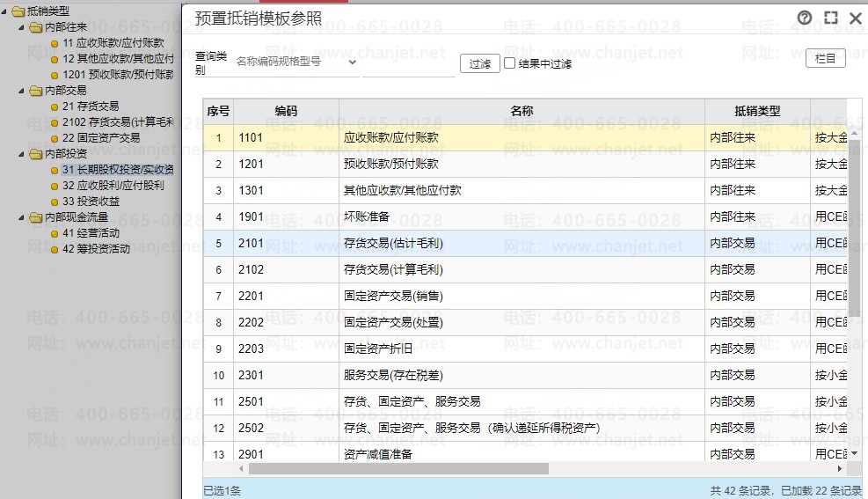Click bullet icon of 41 经营活动
868x499 pixels.
pos(55,234)
